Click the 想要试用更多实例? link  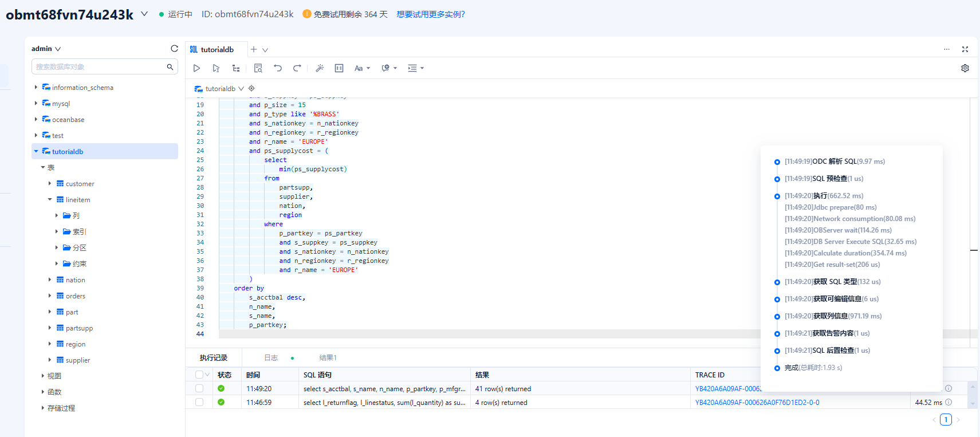tap(431, 14)
